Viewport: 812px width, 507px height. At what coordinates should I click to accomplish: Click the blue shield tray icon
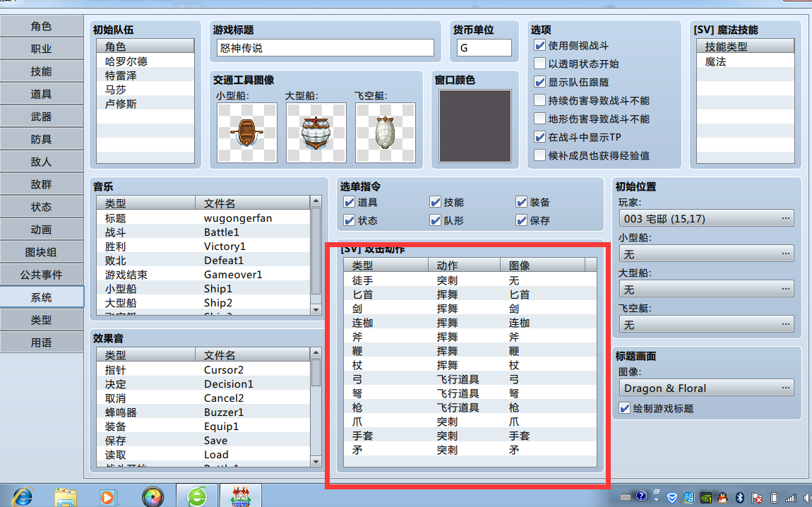point(672,498)
